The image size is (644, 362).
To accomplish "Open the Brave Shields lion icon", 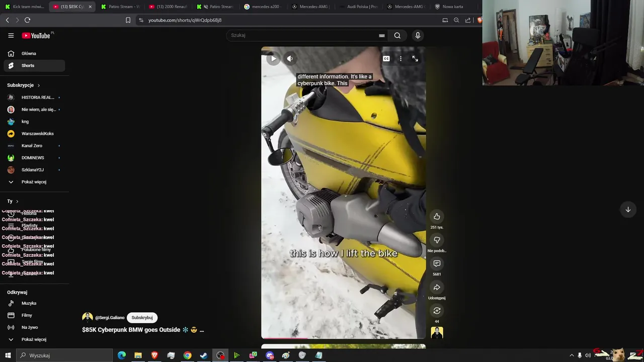I will point(479,20).
